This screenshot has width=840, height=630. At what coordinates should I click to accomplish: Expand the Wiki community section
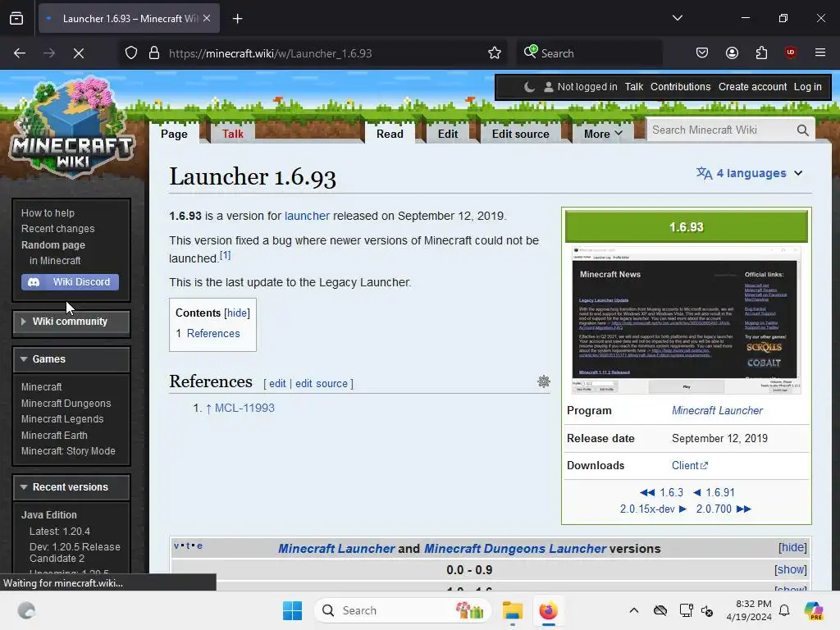pyautogui.click(x=71, y=322)
